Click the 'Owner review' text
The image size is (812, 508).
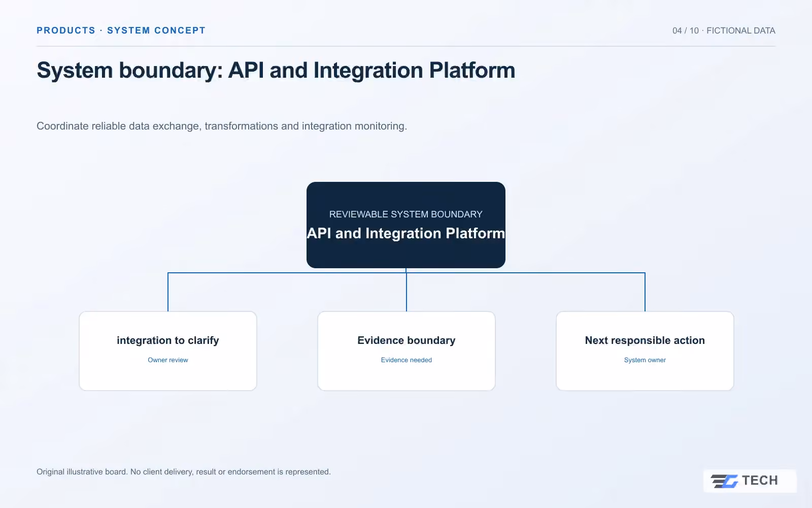point(168,360)
